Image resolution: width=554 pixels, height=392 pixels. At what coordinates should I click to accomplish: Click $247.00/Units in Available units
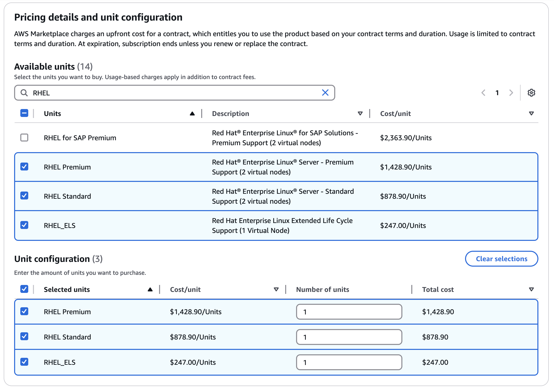tap(403, 225)
